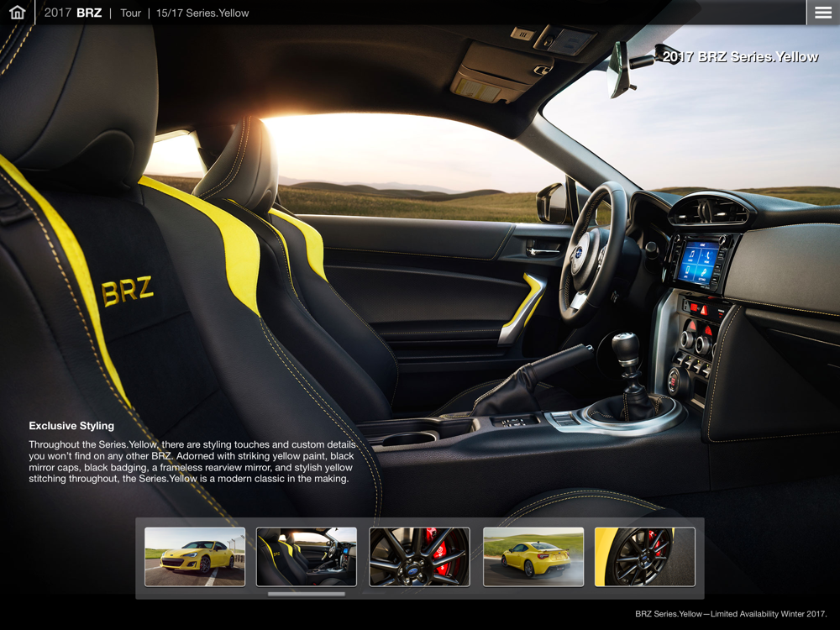Image resolution: width=840 pixels, height=630 pixels.
Task: Tap the touchscreen display in dashboard
Action: tap(697, 261)
